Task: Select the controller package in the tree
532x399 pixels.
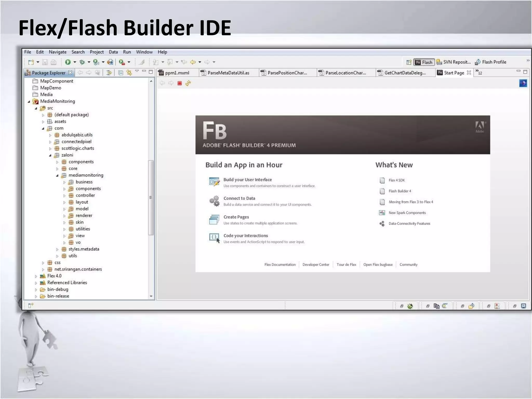Action: coord(85,195)
